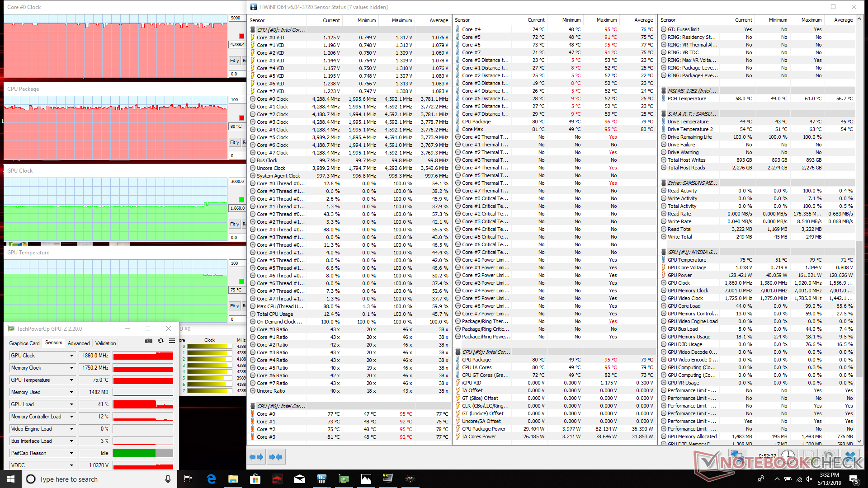Click the max value field 3000.0 in GPU Clock graph
The image size is (868, 488).
237,181
